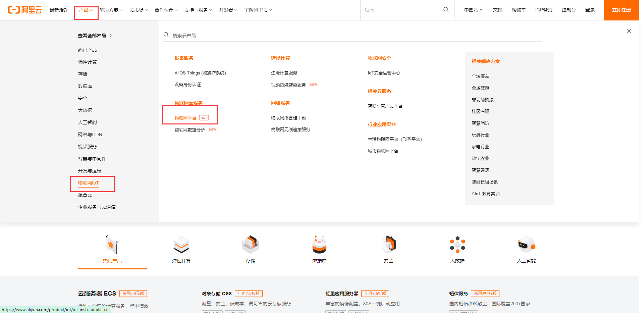
Task: Close the product mega menu
Action: [x=629, y=31]
